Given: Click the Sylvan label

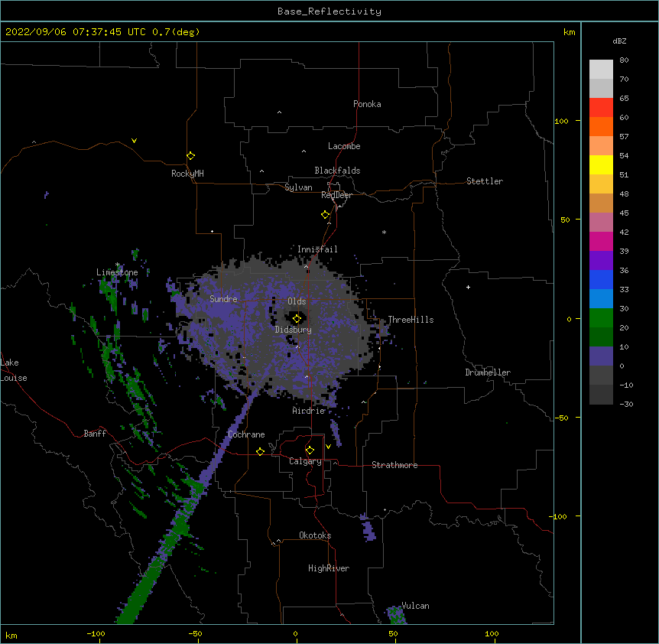Looking at the screenshot, I should coord(298,187).
